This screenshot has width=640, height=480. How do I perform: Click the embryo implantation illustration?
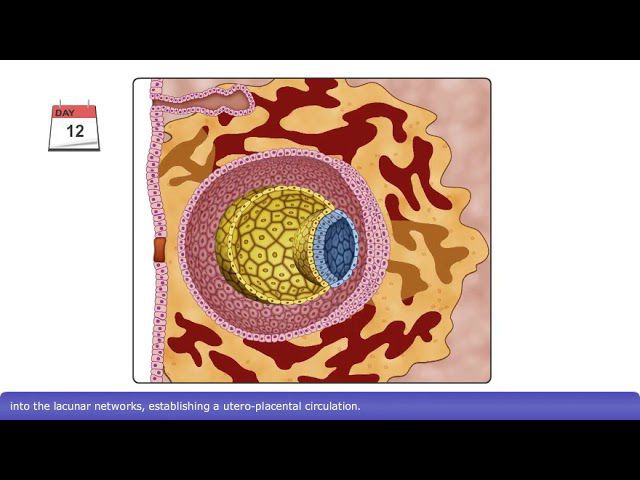click(x=312, y=231)
